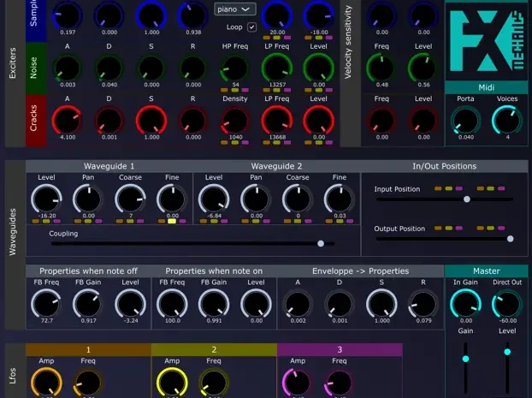The width and height of the screenshot is (532, 398).
Task: Toggle purple LFO 3 button under Waveguide 2 Coarse
Action: pos(308,221)
